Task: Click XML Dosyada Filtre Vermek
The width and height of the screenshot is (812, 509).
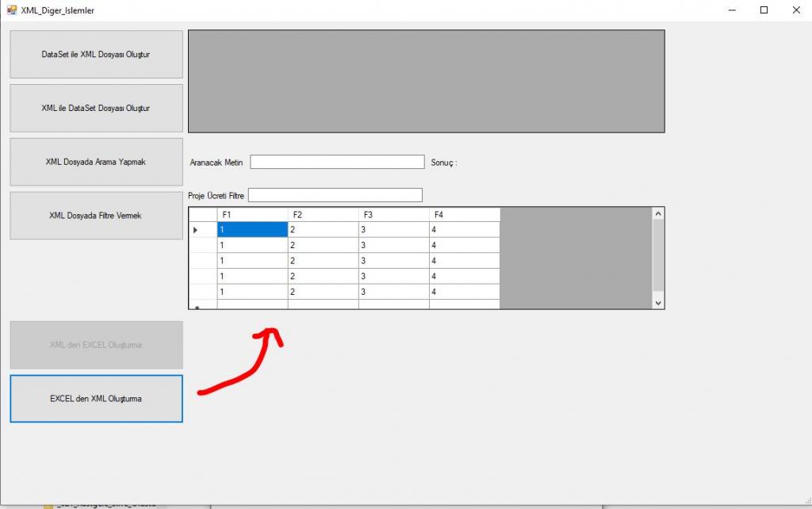Action: pyautogui.click(x=95, y=215)
